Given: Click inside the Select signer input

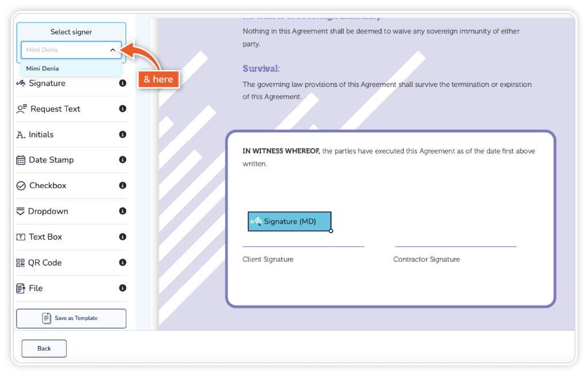Looking at the screenshot, I should pos(64,50).
